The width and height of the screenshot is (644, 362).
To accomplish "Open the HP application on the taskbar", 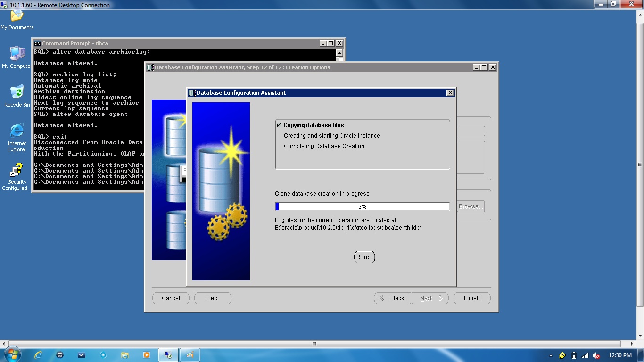I will [60, 354].
